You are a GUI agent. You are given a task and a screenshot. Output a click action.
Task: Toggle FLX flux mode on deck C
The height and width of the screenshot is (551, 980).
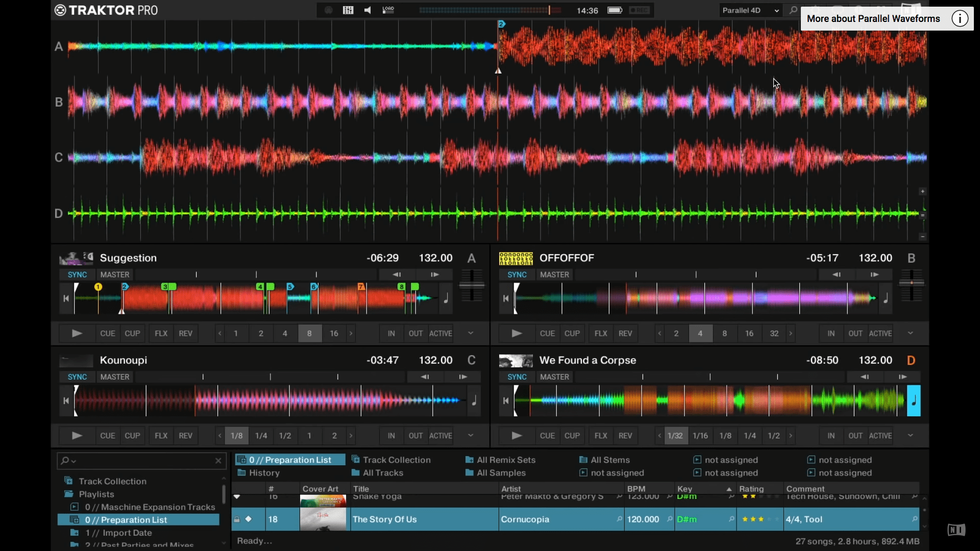point(161,436)
